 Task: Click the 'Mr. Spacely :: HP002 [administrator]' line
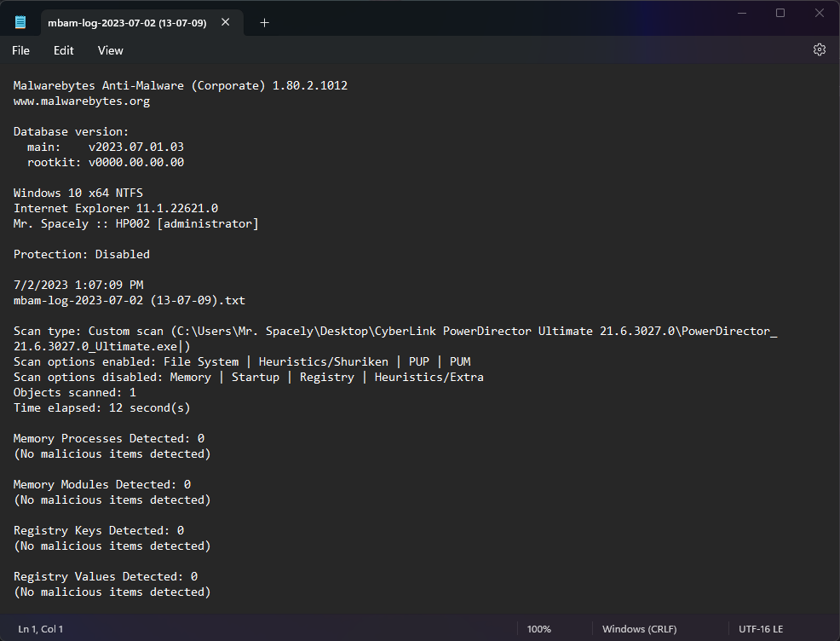[136, 223]
